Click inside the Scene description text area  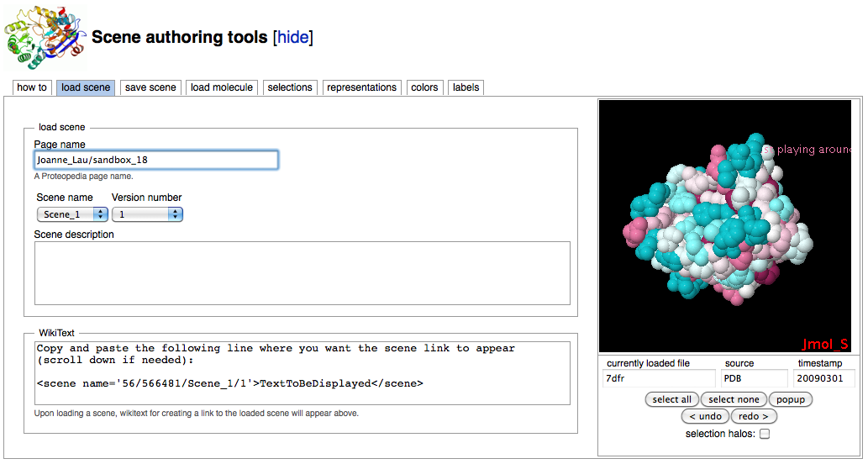point(302,273)
